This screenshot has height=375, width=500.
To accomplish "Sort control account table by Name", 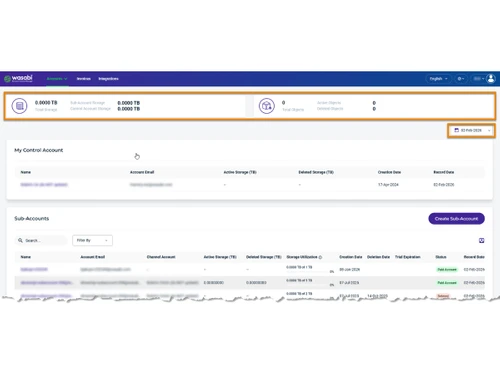I will [x=26, y=172].
